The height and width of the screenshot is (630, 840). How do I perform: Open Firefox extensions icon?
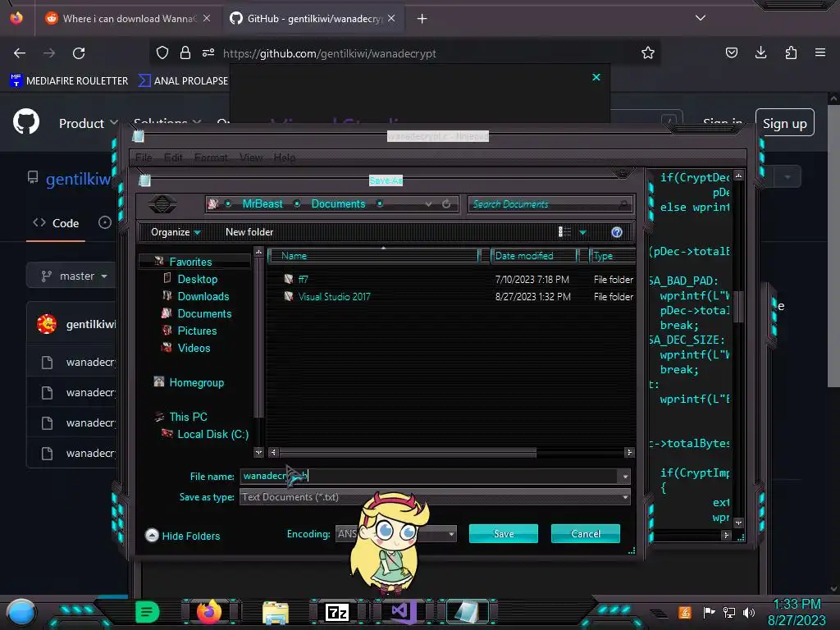791,52
